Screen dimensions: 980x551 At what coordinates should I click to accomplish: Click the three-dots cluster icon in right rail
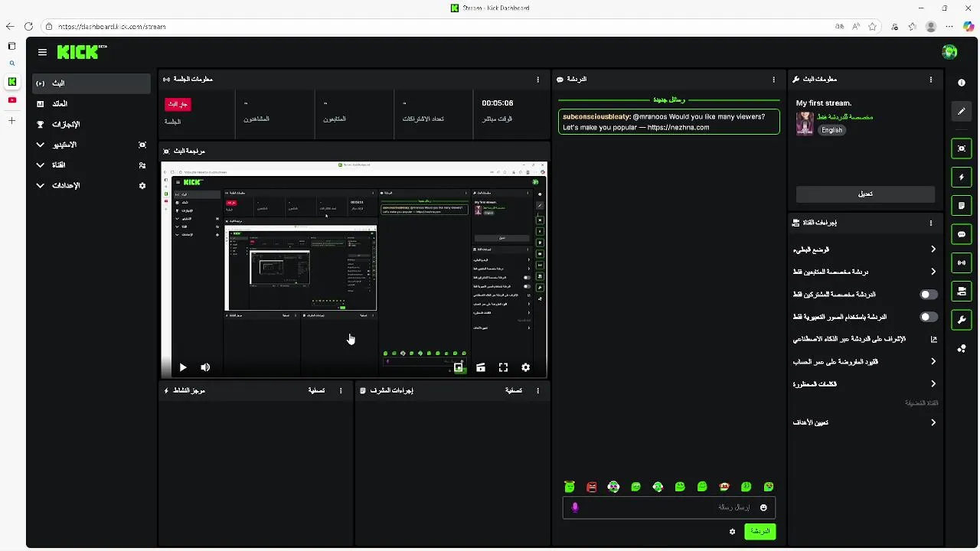pyautogui.click(x=962, y=348)
